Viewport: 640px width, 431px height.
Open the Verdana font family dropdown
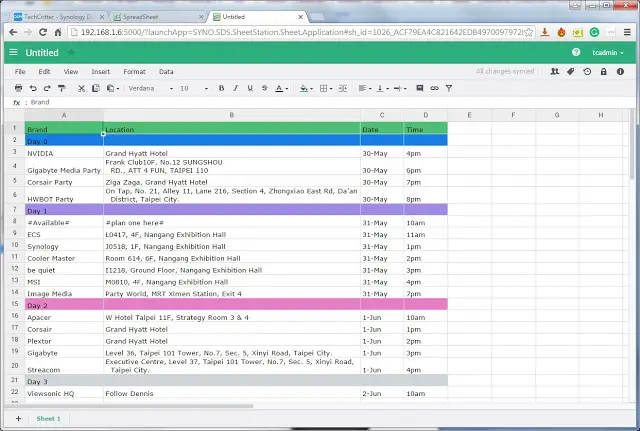(151, 88)
